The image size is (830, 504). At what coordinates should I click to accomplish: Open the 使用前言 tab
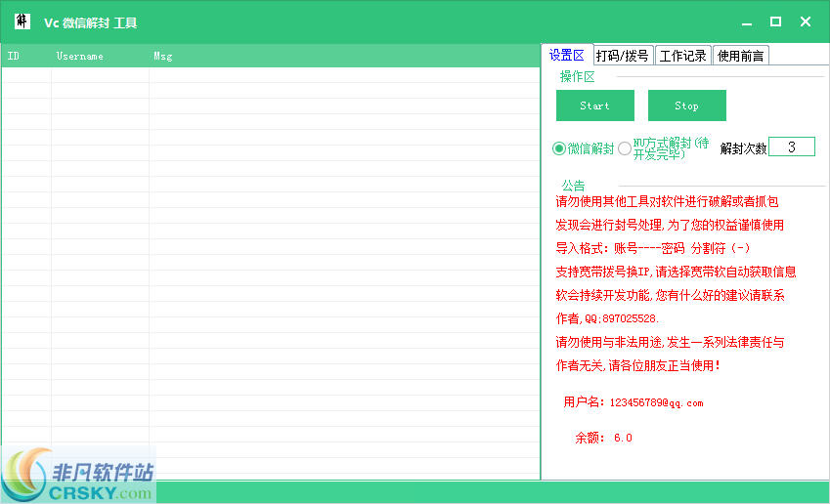(740, 56)
